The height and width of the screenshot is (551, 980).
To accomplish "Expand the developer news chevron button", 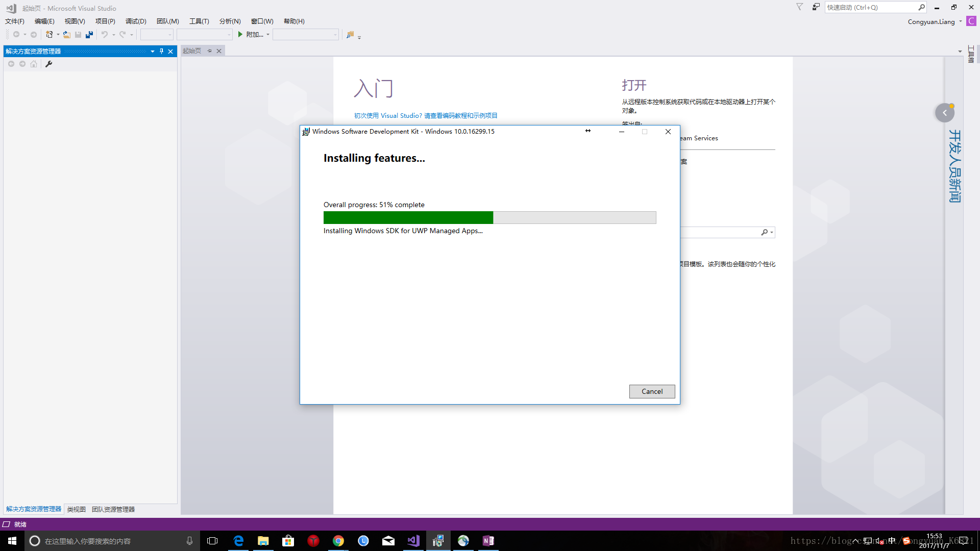I will 945,113.
